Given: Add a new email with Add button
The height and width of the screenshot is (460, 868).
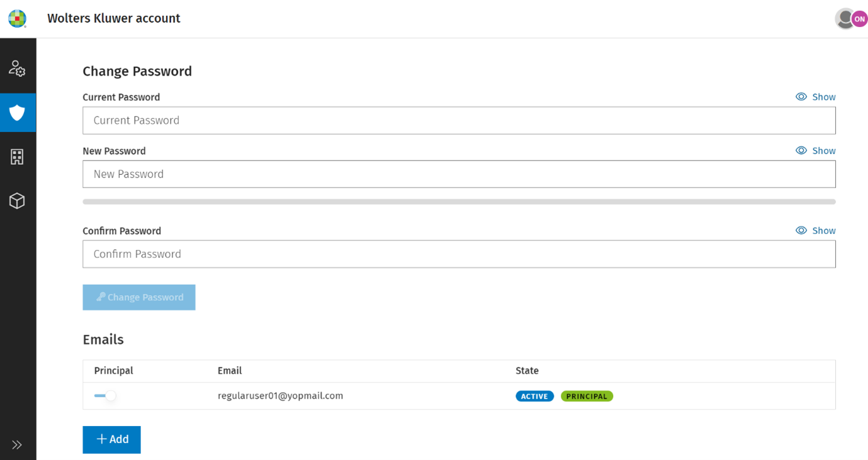Looking at the screenshot, I should 111,439.
